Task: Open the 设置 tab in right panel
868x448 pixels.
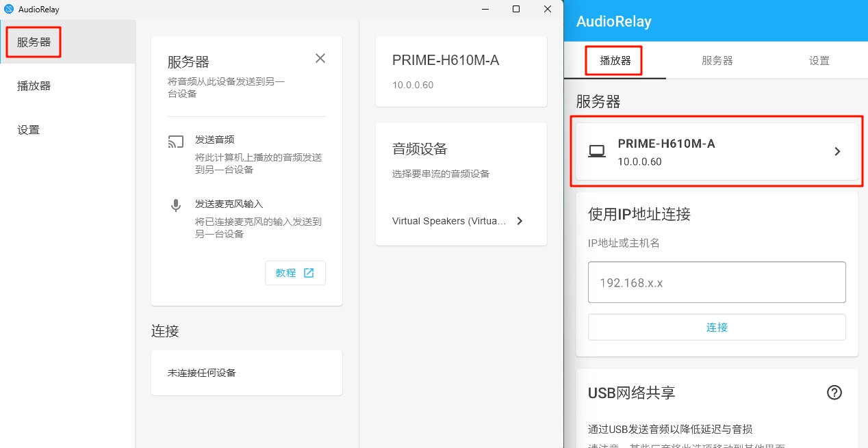Action: (819, 61)
